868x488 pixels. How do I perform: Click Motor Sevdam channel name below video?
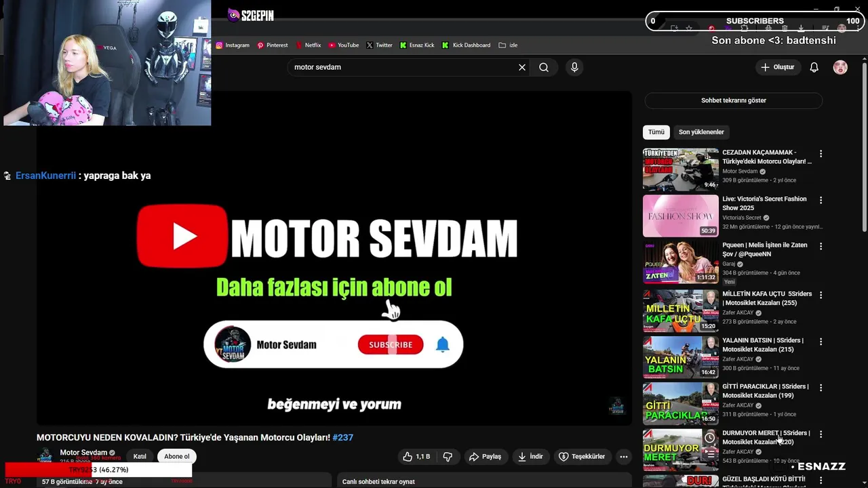[83, 453]
